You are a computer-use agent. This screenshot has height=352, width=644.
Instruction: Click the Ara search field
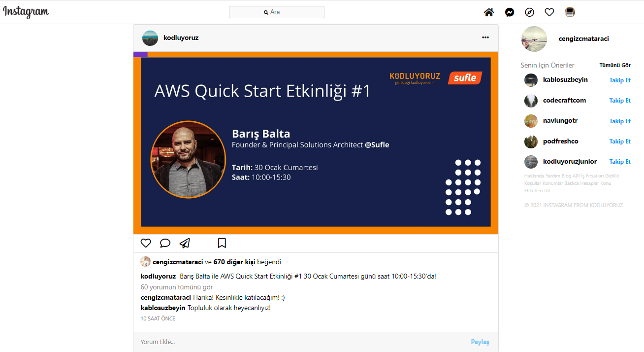tap(277, 12)
